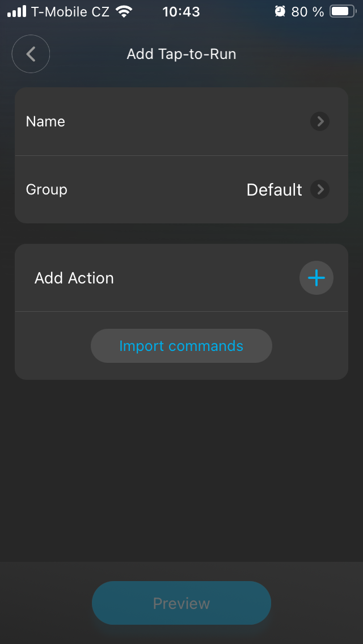This screenshot has height=644, width=363.
Task: Tap the alarm clock status icon
Action: click(280, 11)
